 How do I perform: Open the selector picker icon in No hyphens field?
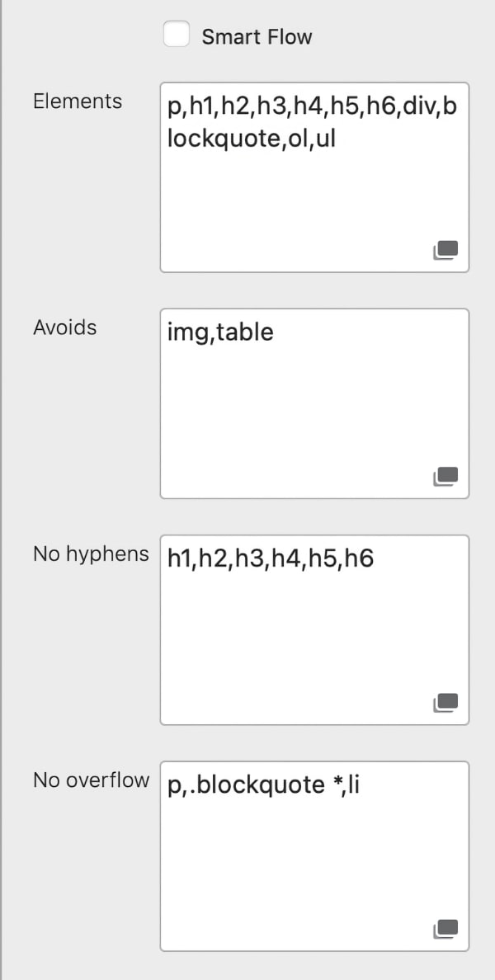[445, 702]
